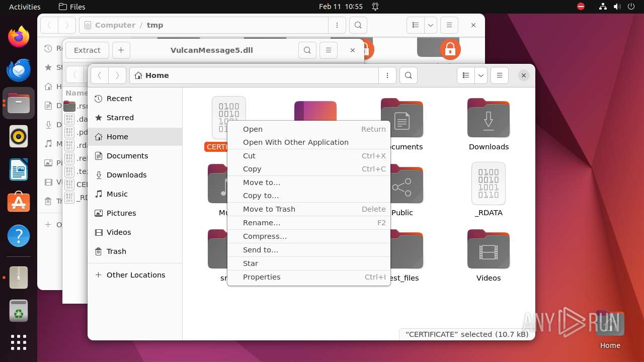644x362 pixels.
Task: Open view options dropdown in Home window
Action: pos(481,75)
